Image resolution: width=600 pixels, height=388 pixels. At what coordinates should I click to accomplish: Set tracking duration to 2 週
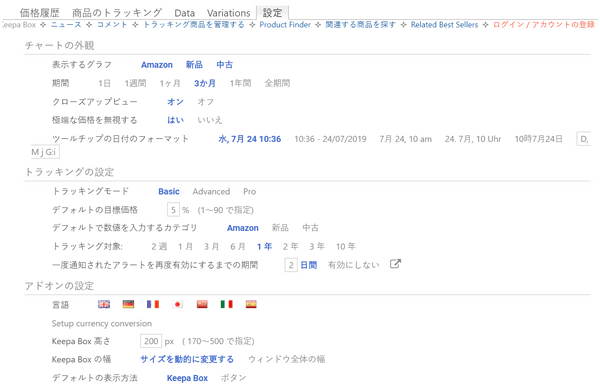click(159, 246)
